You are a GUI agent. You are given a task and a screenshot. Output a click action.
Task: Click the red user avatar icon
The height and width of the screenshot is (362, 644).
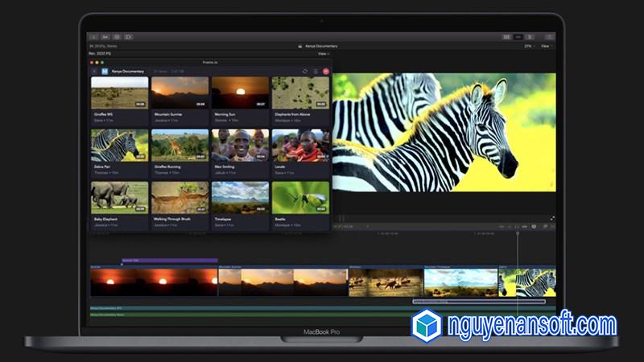coord(325,71)
